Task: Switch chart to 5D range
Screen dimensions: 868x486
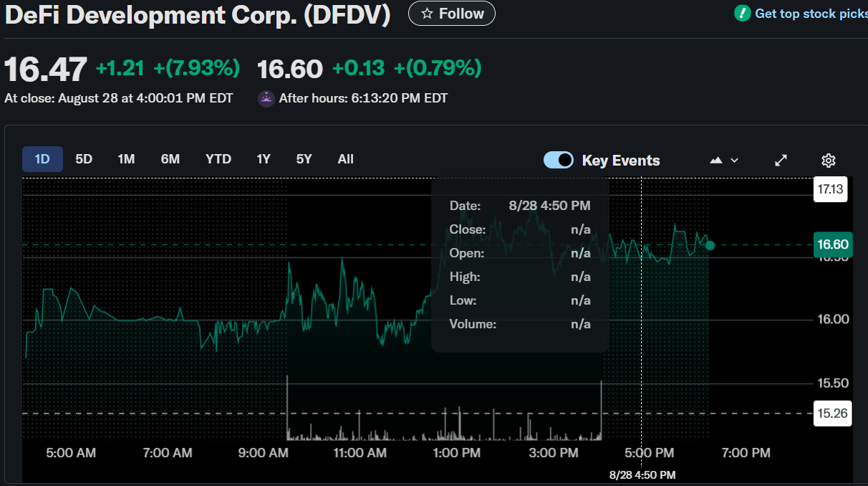Action: click(84, 159)
